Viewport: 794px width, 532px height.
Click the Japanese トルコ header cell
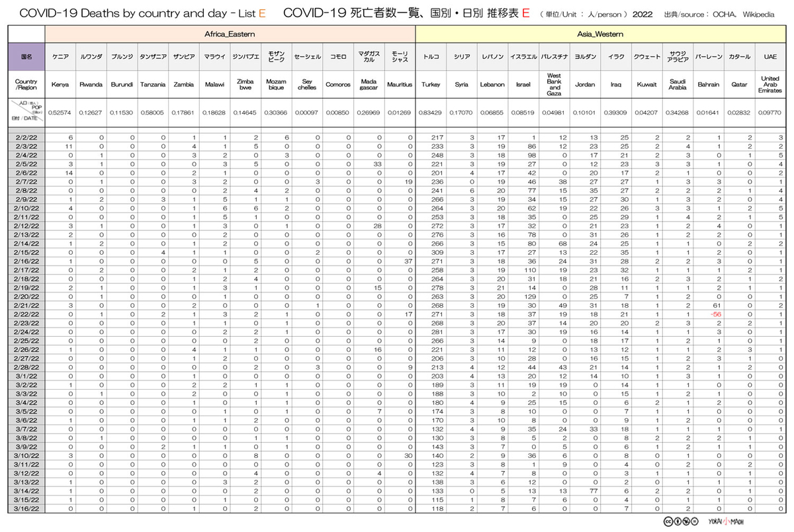[x=431, y=58]
